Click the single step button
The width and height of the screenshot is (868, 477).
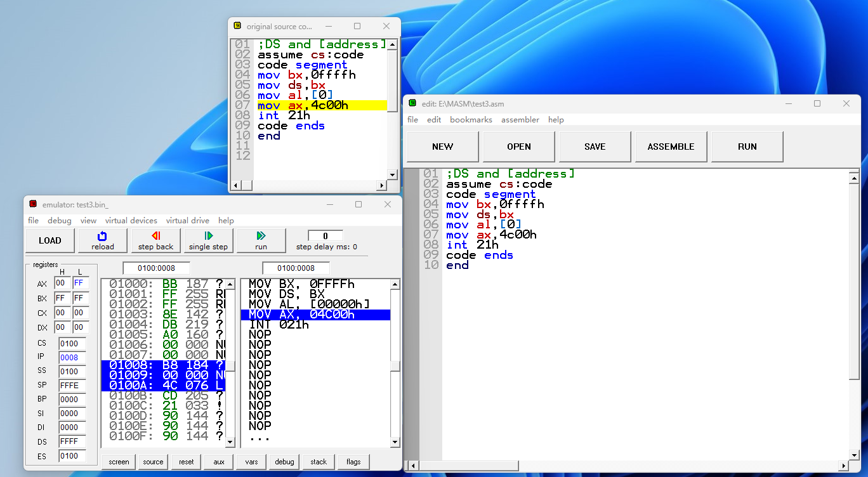[x=208, y=240]
